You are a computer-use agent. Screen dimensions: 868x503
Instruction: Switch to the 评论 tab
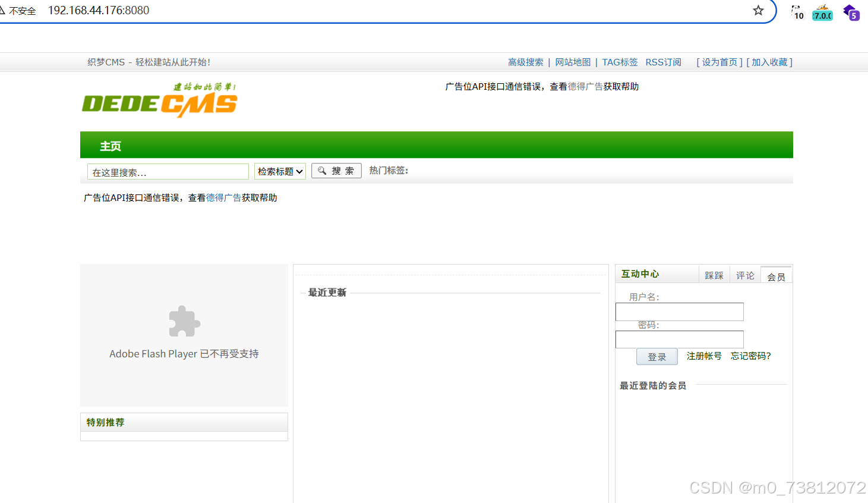(745, 275)
